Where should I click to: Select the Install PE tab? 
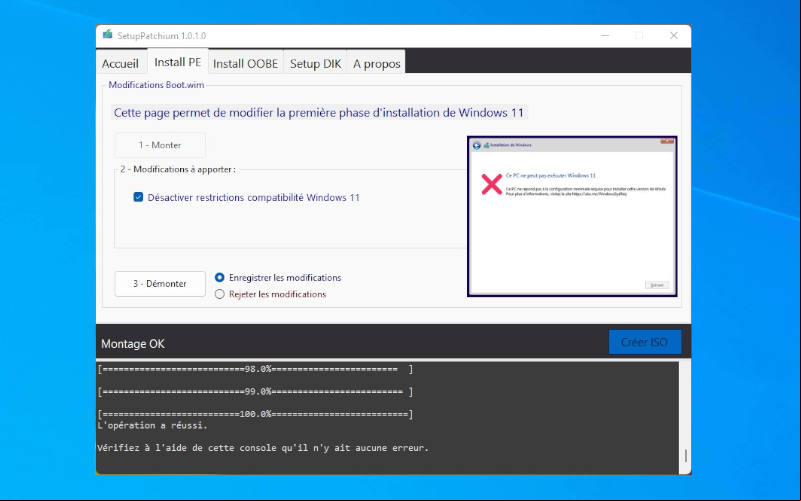[x=177, y=62]
